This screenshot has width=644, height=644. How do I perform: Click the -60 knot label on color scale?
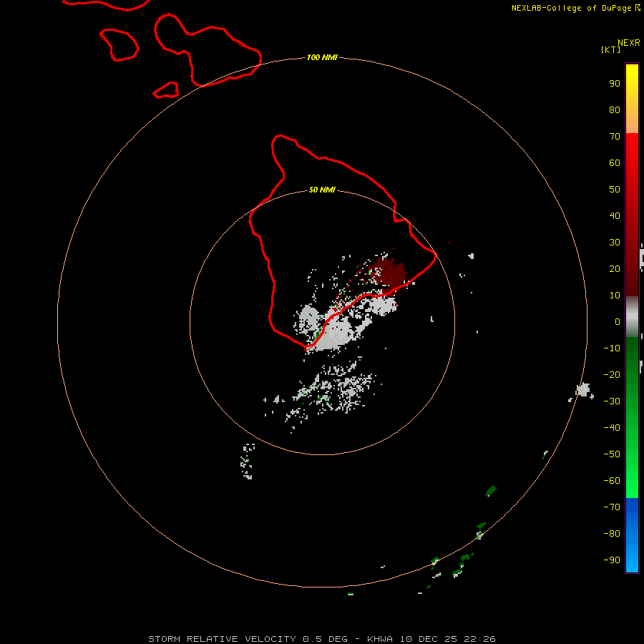point(612,481)
